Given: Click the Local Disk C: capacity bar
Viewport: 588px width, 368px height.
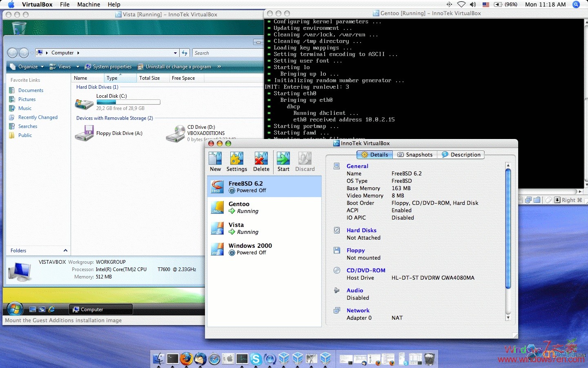Looking at the screenshot, I should click(128, 102).
